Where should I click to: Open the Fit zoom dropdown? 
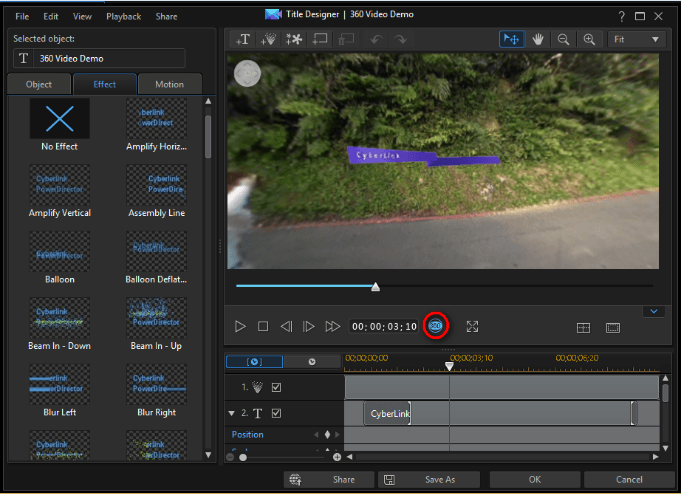point(636,40)
